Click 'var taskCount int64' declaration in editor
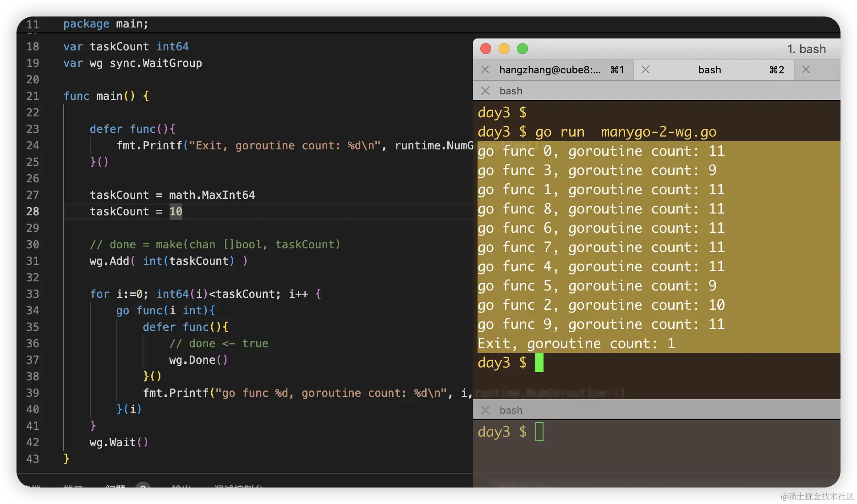Viewport: 857px width, 504px height. point(126,47)
